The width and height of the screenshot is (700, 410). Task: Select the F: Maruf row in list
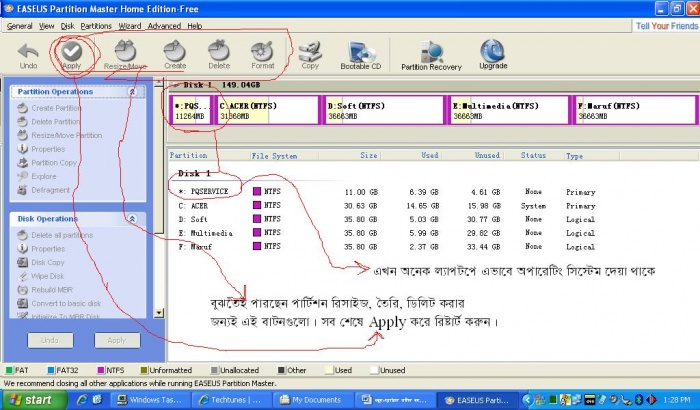click(387, 247)
